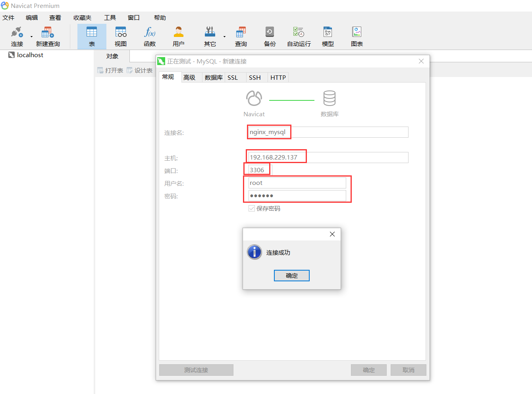This screenshot has height=394, width=532.
Task: Open the 模型 model toolbar icon
Action: pyautogui.click(x=328, y=36)
